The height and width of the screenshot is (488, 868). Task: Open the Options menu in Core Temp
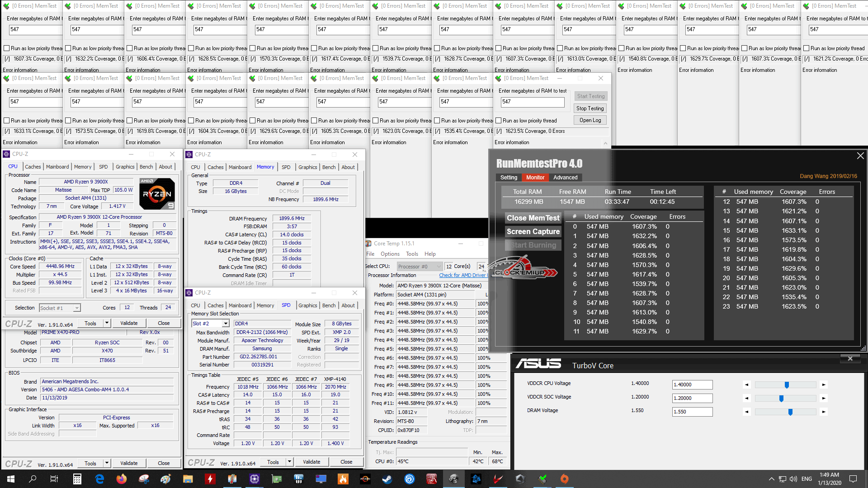point(390,254)
